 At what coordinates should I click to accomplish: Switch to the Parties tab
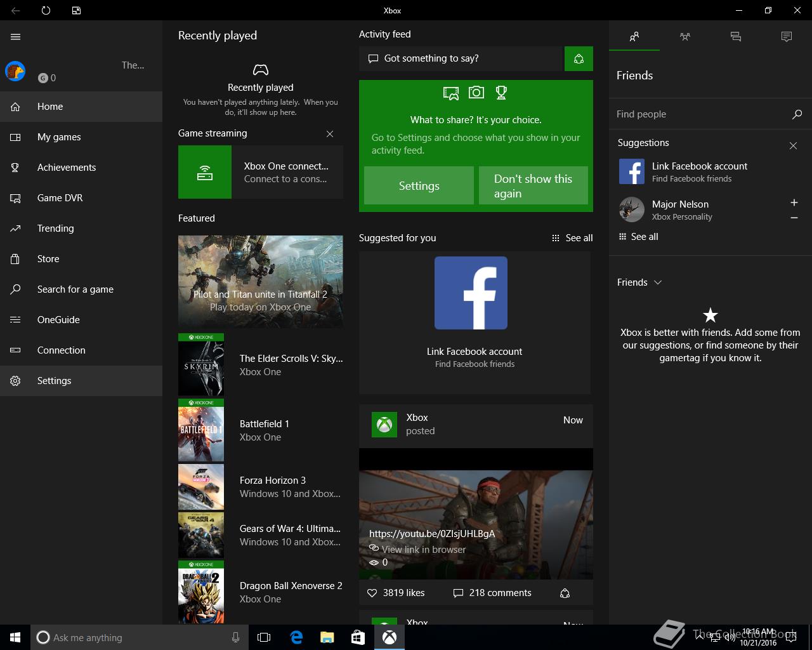click(685, 37)
